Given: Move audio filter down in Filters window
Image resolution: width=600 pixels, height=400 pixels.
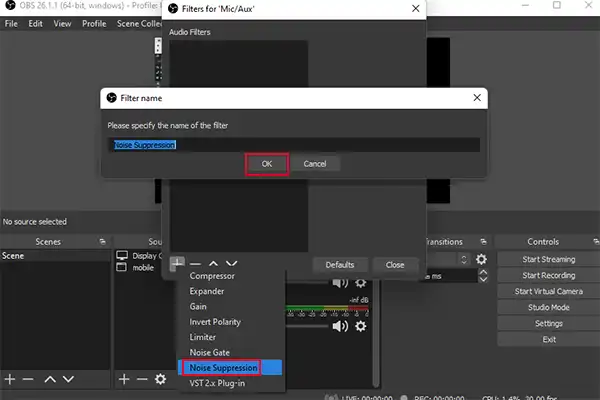Looking at the screenshot, I should pyautogui.click(x=232, y=264).
